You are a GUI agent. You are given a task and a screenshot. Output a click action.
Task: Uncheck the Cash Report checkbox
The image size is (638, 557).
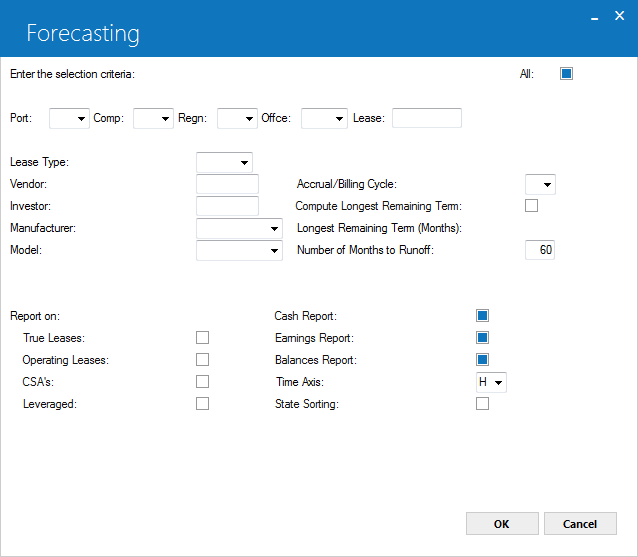pos(482,316)
